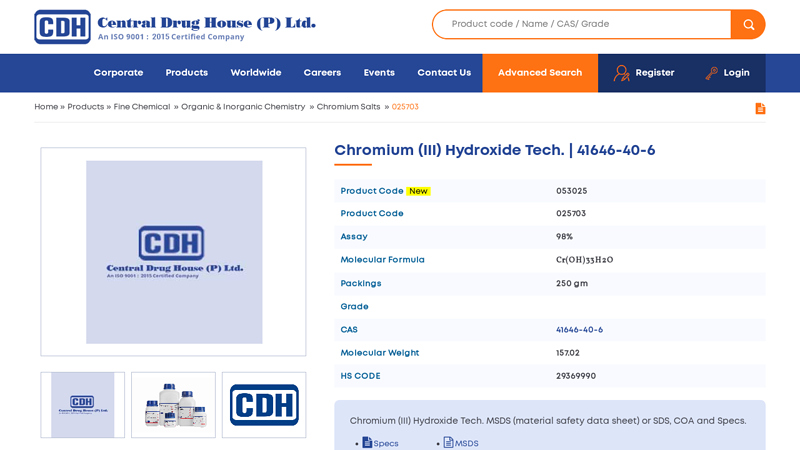Go to the Careers page
Viewport: 800px width, 450px height.
pos(322,72)
